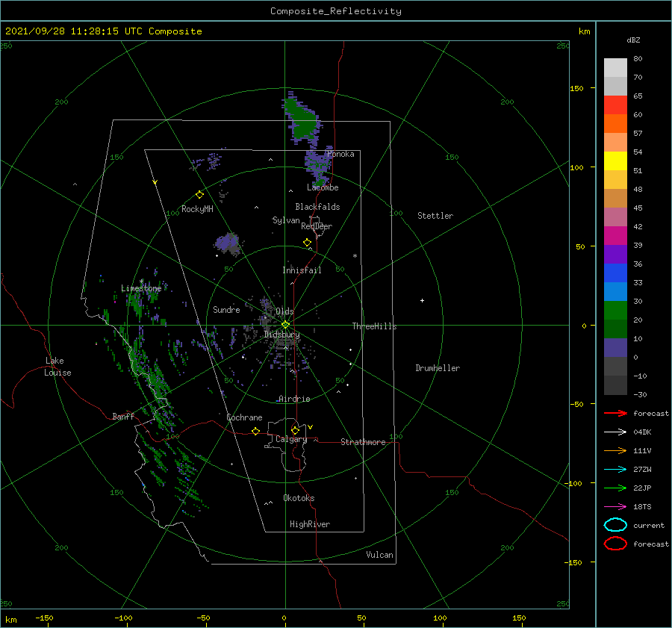Click the bright green 30 dBZ swatch
This screenshot has height=628, width=672.
coord(615,311)
